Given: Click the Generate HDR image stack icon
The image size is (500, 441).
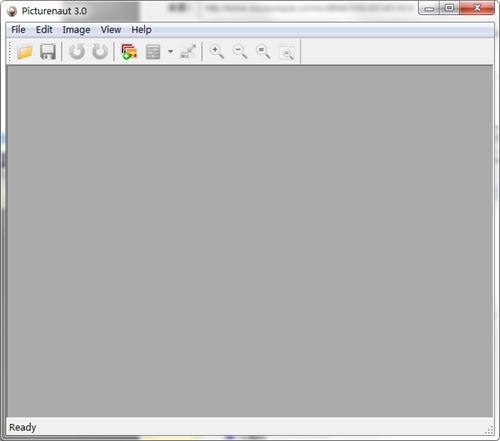Looking at the screenshot, I should point(129,52).
